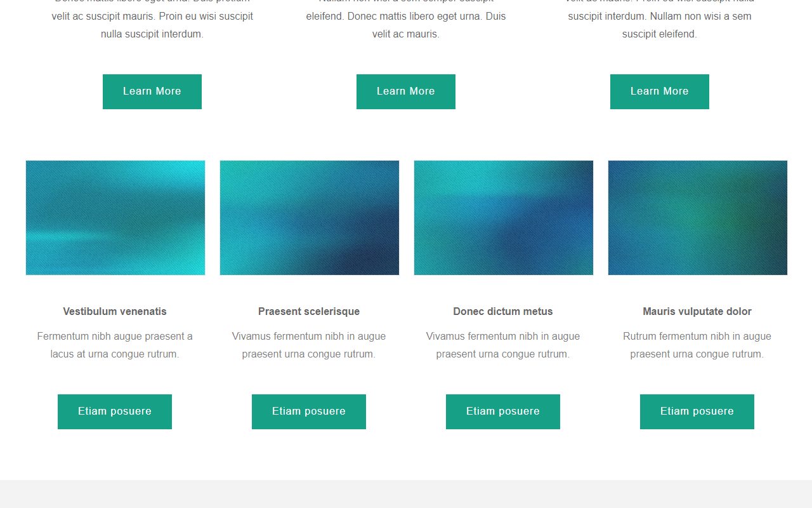The height and width of the screenshot is (508, 812).
Task: Select the 'Vestibulum venenatis' heading
Action: pos(115,311)
